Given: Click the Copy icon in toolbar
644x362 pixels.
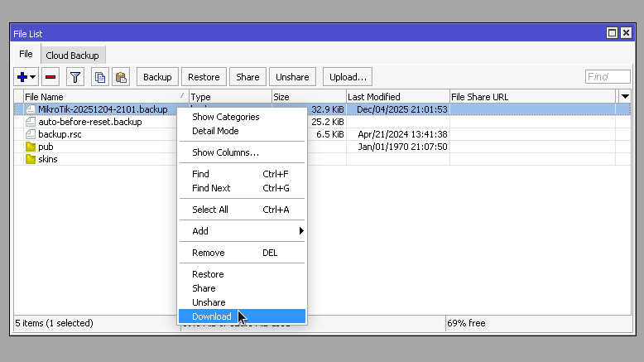Looking at the screenshot, I should coord(99,77).
